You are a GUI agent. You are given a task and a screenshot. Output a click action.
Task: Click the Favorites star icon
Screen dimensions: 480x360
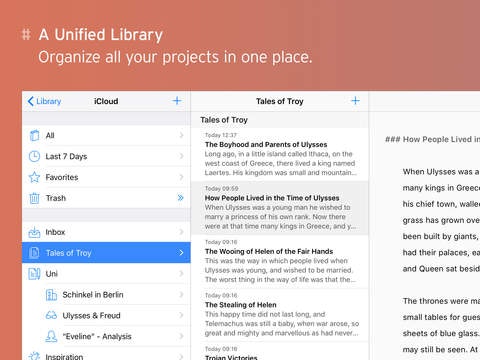click(x=34, y=177)
